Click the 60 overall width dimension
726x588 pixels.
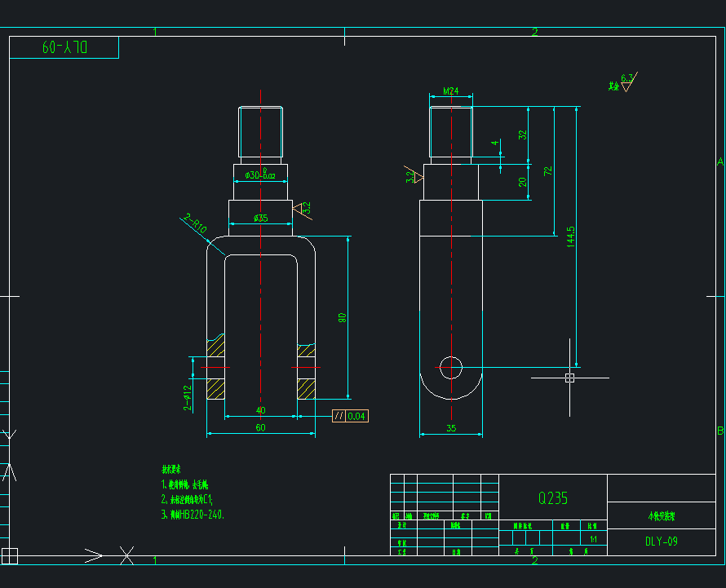(x=261, y=427)
